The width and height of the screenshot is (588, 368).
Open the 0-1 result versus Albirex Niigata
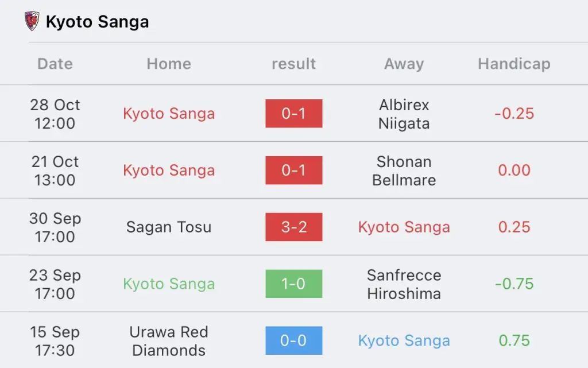click(x=293, y=114)
